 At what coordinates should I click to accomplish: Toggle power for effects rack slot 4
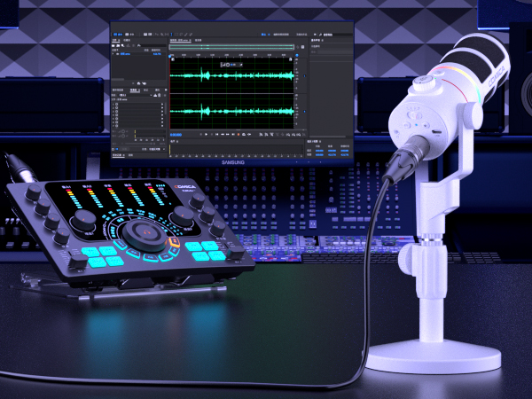(116, 115)
